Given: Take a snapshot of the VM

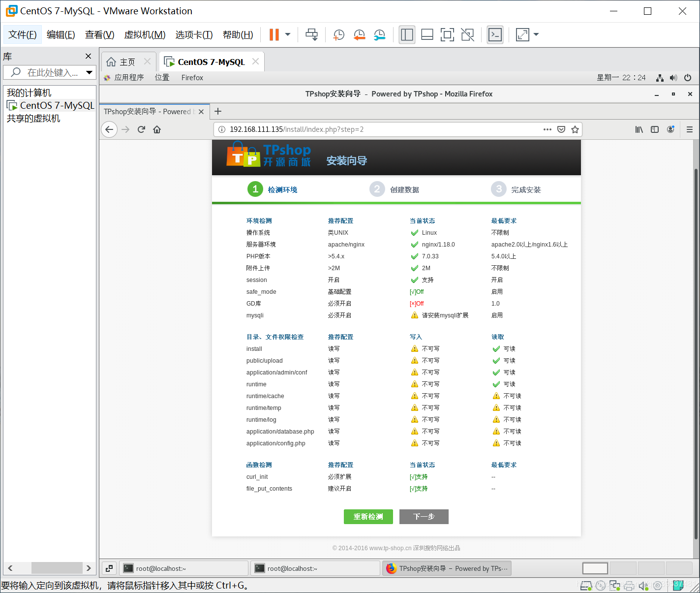Looking at the screenshot, I should 339,34.
